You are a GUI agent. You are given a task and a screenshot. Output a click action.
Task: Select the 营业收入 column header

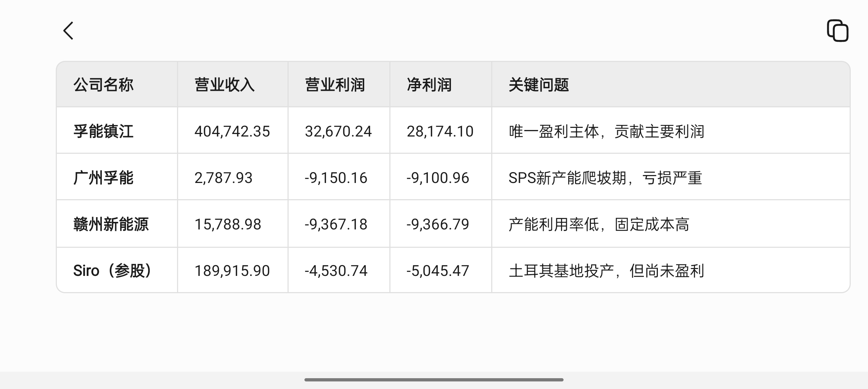pos(225,85)
